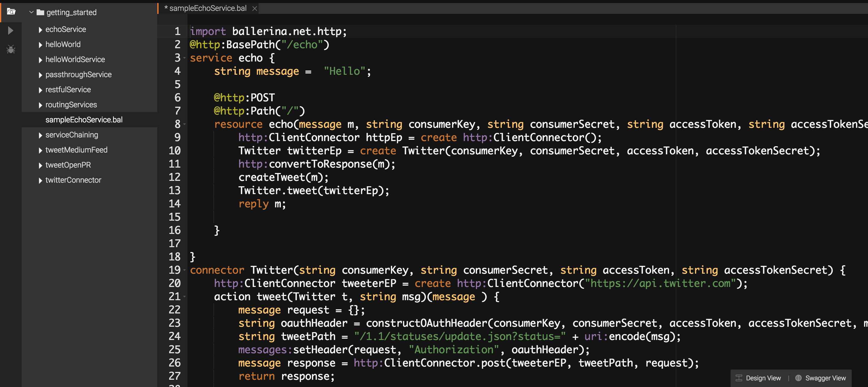The height and width of the screenshot is (387, 868).
Task: Expand the echoService folder
Action: click(40, 30)
